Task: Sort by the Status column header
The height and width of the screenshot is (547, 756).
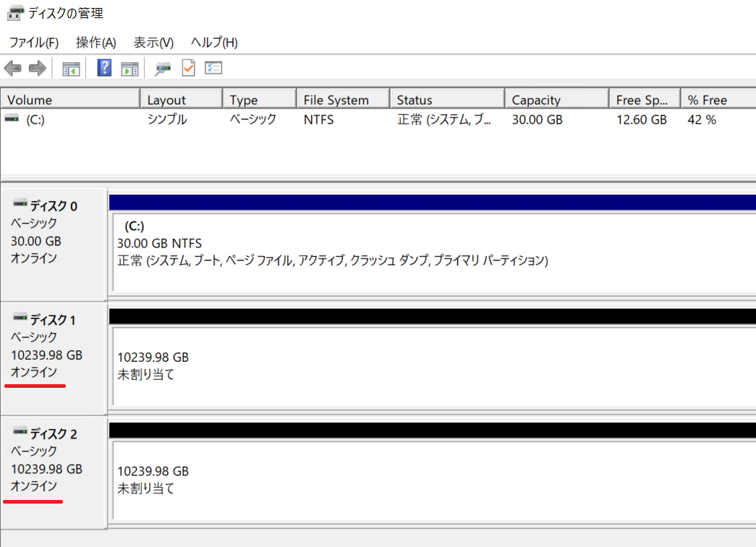Action: pos(447,100)
